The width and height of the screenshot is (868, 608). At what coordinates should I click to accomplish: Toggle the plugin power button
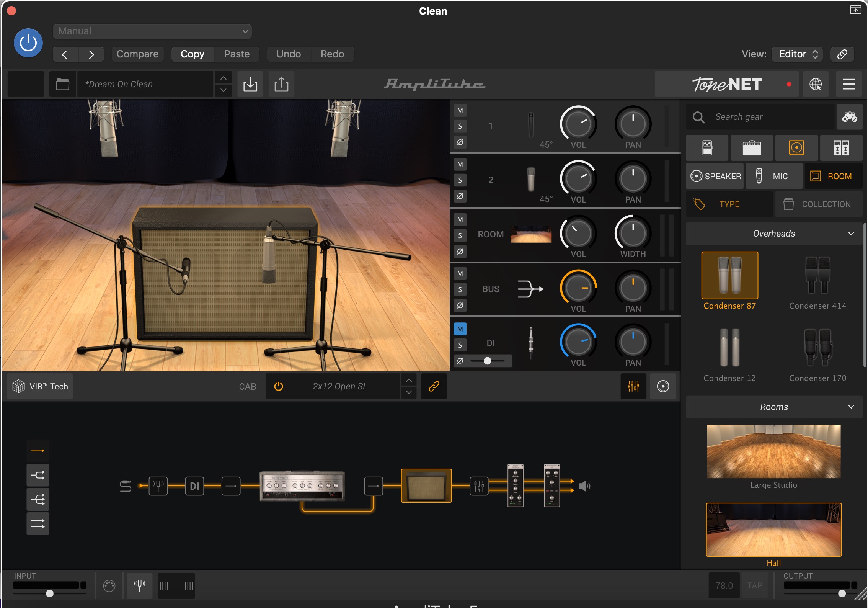(28, 43)
